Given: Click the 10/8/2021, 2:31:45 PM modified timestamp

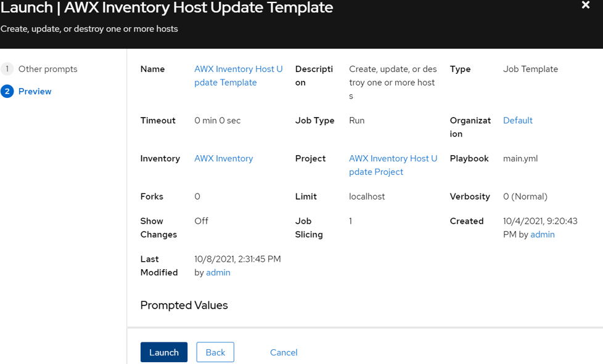Looking at the screenshot, I should [237, 259].
